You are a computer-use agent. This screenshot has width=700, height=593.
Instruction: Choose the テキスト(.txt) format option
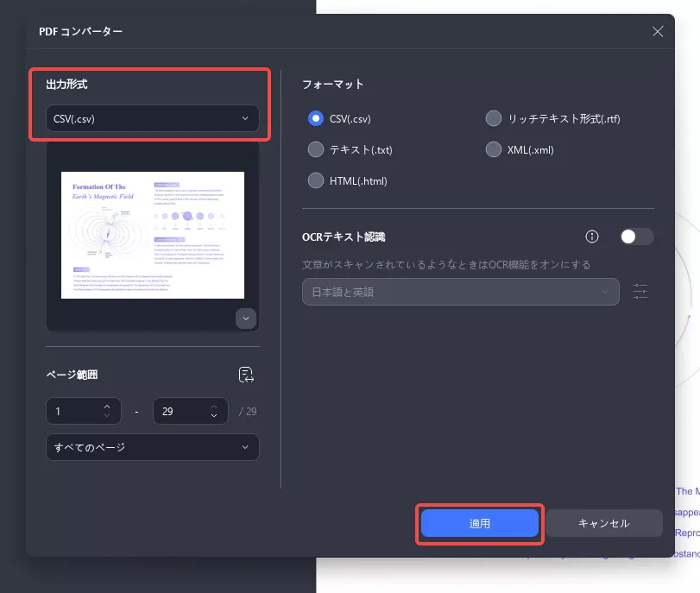(x=316, y=149)
